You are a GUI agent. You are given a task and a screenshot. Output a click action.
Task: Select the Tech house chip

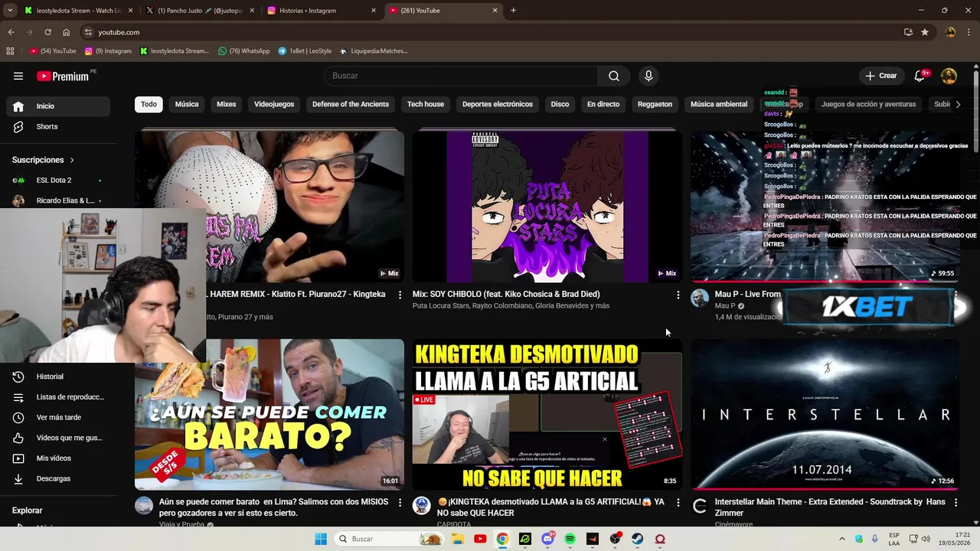tap(426, 104)
